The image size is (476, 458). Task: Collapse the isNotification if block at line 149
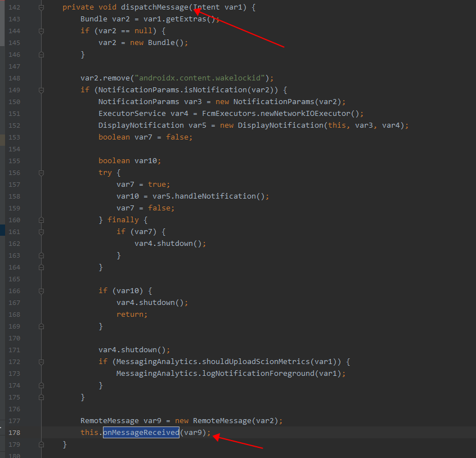point(41,90)
